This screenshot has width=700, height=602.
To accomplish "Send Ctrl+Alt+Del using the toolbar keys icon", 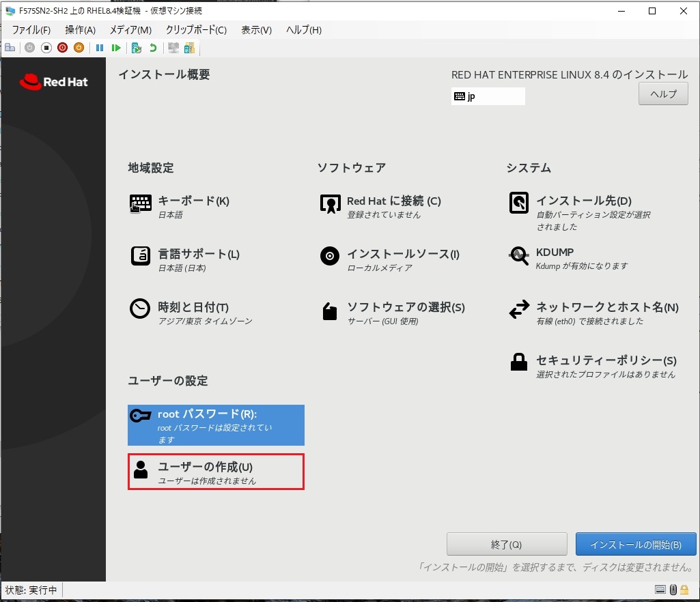I will click(x=10, y=48).
